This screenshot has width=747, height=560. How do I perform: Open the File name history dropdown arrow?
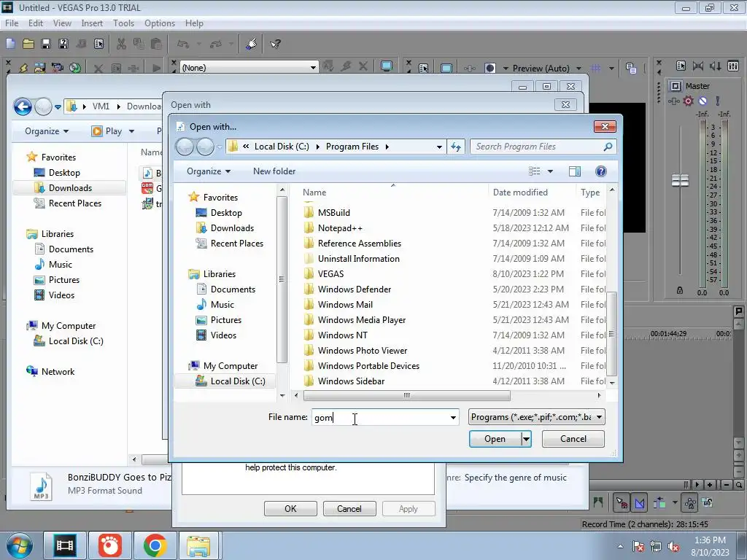[x=453, y=418]
